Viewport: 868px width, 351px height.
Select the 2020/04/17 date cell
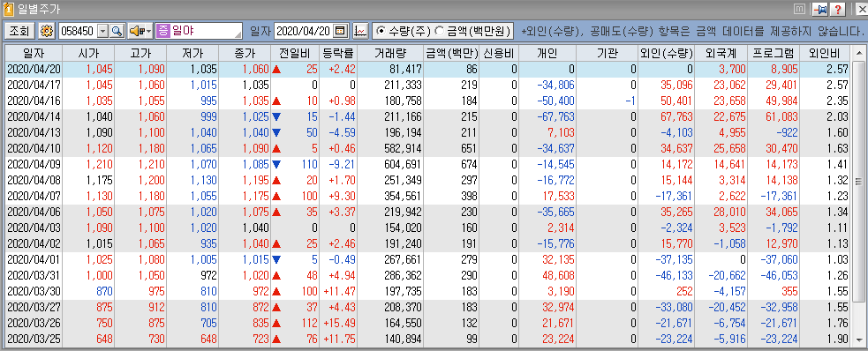pos(34,86)
